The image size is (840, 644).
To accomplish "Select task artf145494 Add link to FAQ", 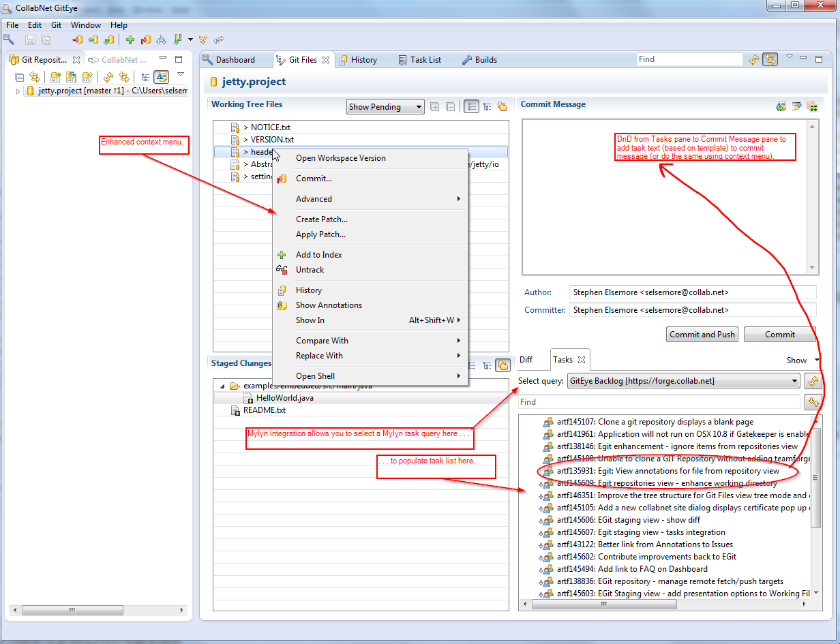I will click(632, 569).
